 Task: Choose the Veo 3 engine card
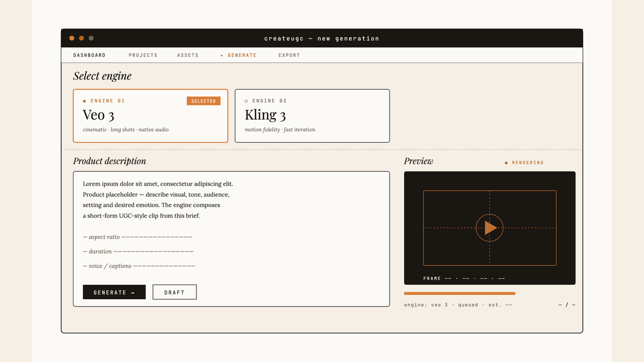tap(150, 116)
